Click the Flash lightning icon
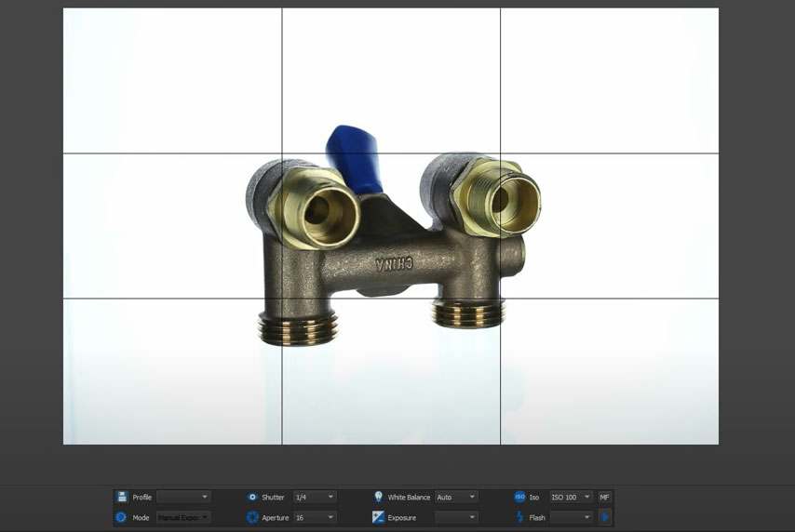The width and height of the screenshot is (795, 532). coord(519,517)
